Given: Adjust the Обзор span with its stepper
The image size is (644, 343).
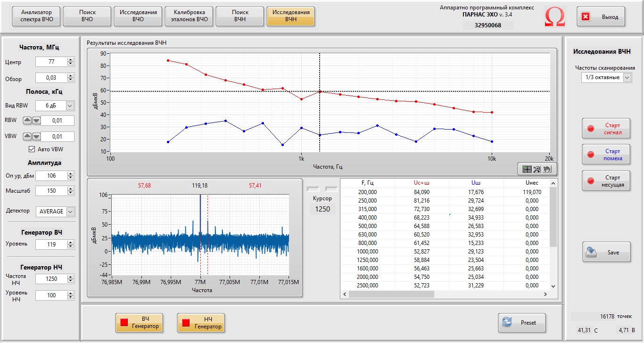Looking at the screenshot, I should coord(71,79).
